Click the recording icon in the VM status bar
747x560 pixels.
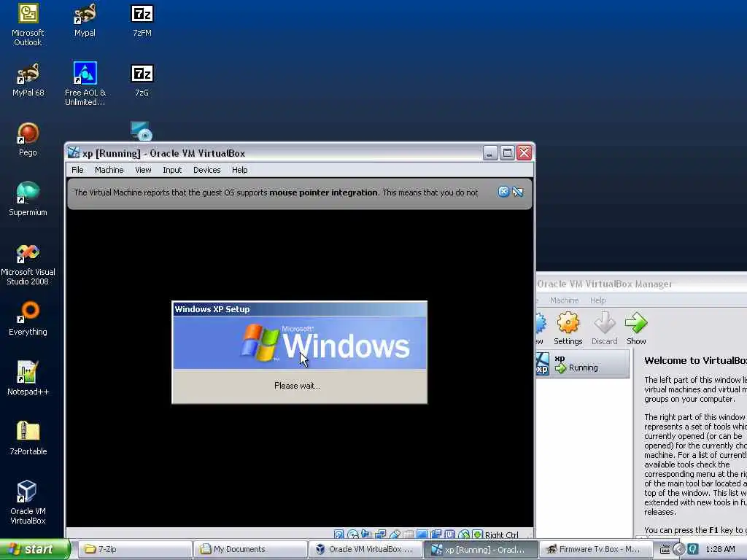point(436,534)
